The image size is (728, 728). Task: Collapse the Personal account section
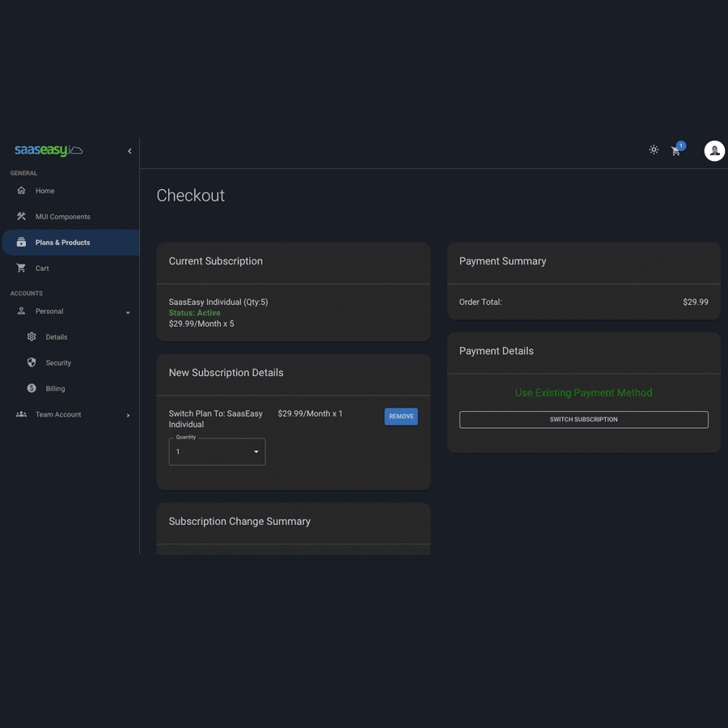pos(128,312)
